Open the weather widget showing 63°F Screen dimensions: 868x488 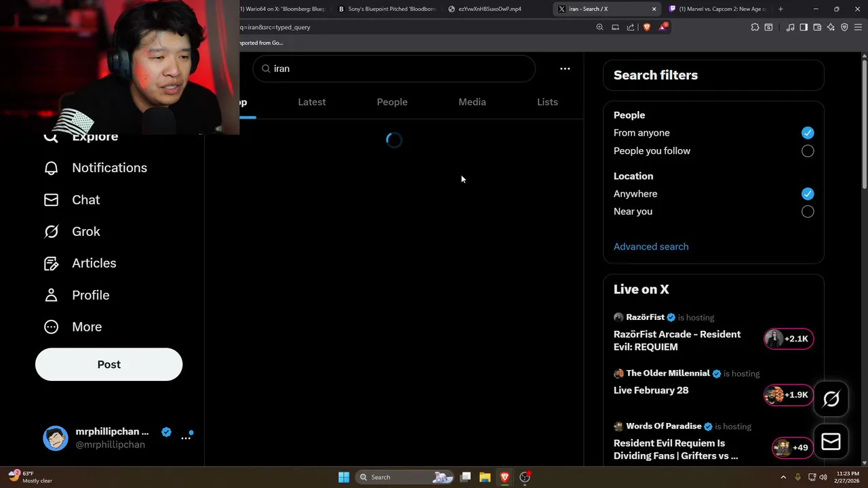tap(31, 477)
